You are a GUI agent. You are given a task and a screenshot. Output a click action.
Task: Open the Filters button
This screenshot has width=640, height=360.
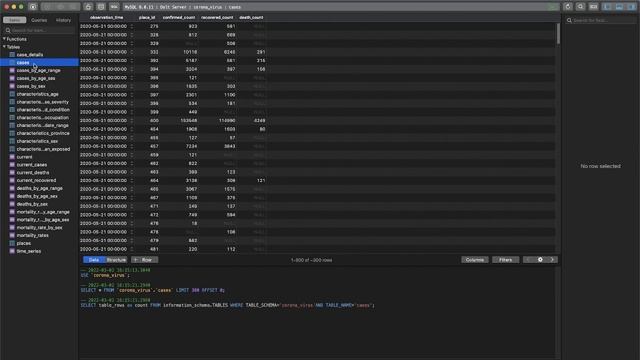(505, 260)
